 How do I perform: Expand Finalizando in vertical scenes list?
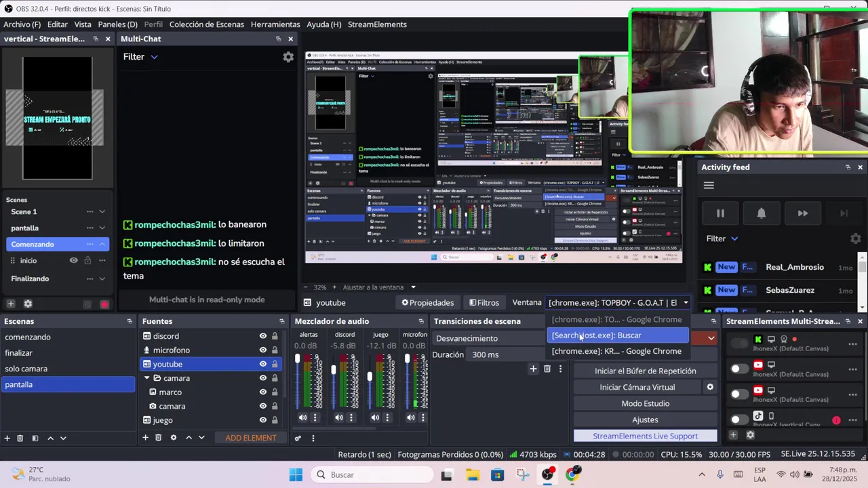click(102, 279)
